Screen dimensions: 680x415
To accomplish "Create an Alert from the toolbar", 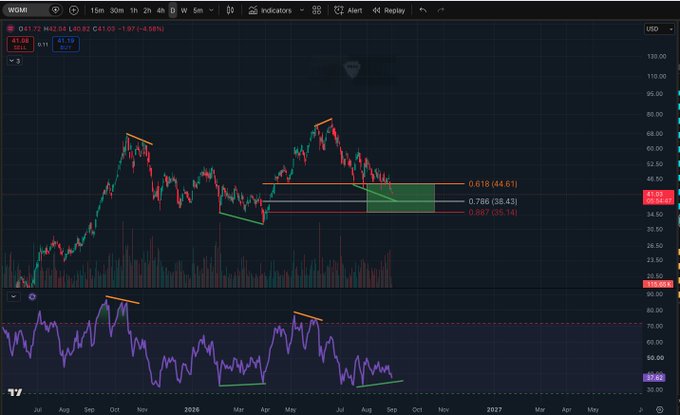I will tap(348, 10).
